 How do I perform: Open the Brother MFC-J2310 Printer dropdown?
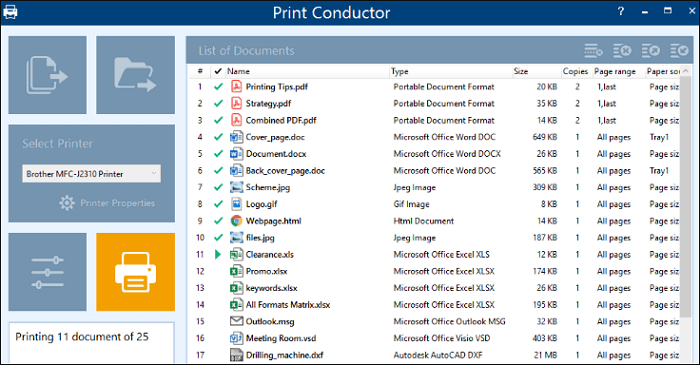[92, 174]
